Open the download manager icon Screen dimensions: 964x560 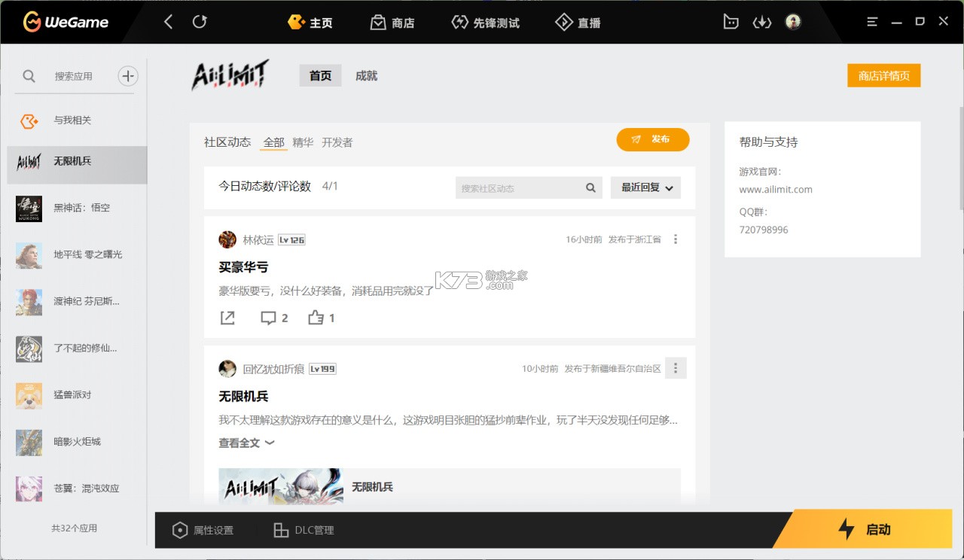762,22
